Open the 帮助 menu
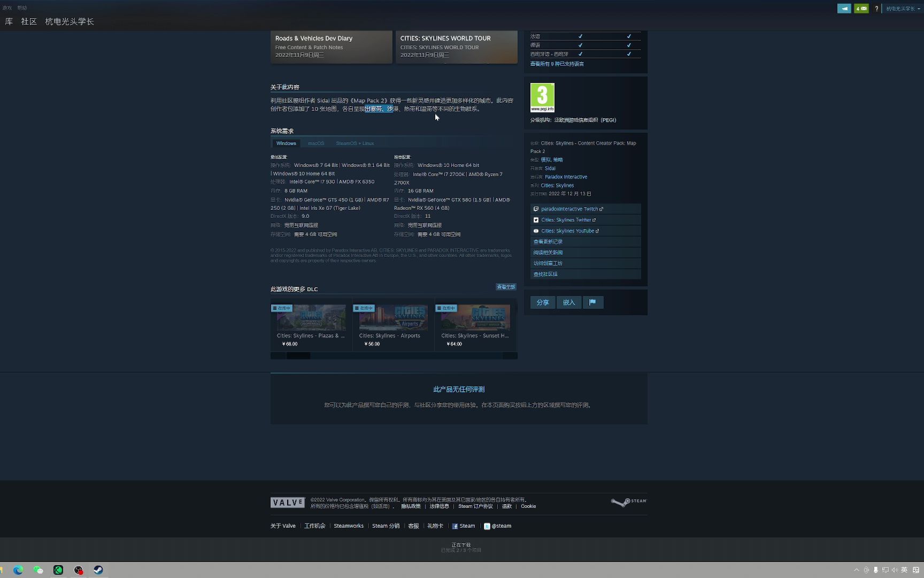 click(22, 8)
